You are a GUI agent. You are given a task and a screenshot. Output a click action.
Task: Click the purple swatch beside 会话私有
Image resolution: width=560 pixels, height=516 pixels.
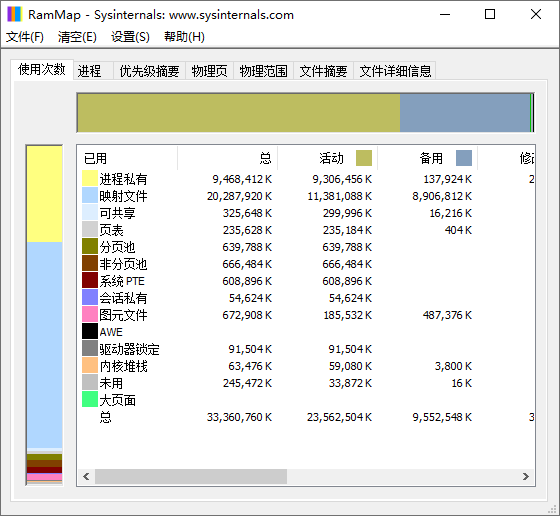coord(90,298)
